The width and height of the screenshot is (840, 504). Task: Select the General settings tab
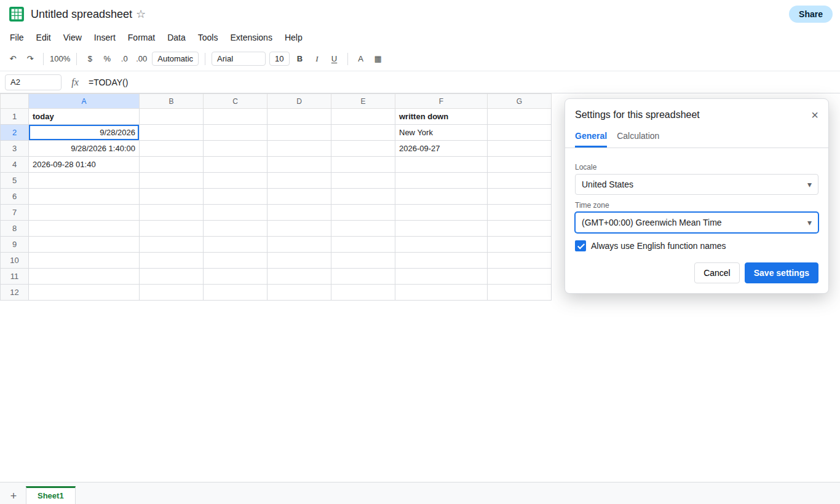point(591,136)
